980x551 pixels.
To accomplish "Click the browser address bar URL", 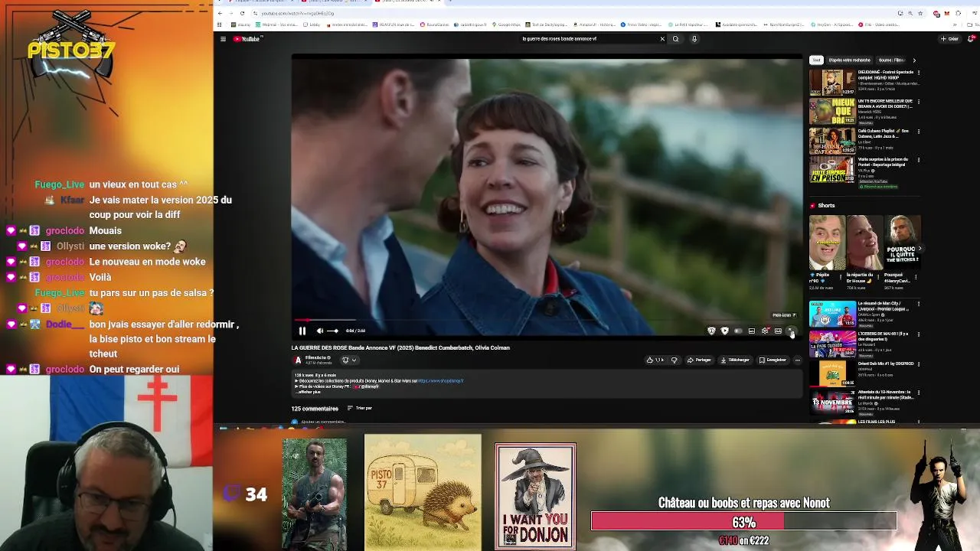I will [297, 13].
